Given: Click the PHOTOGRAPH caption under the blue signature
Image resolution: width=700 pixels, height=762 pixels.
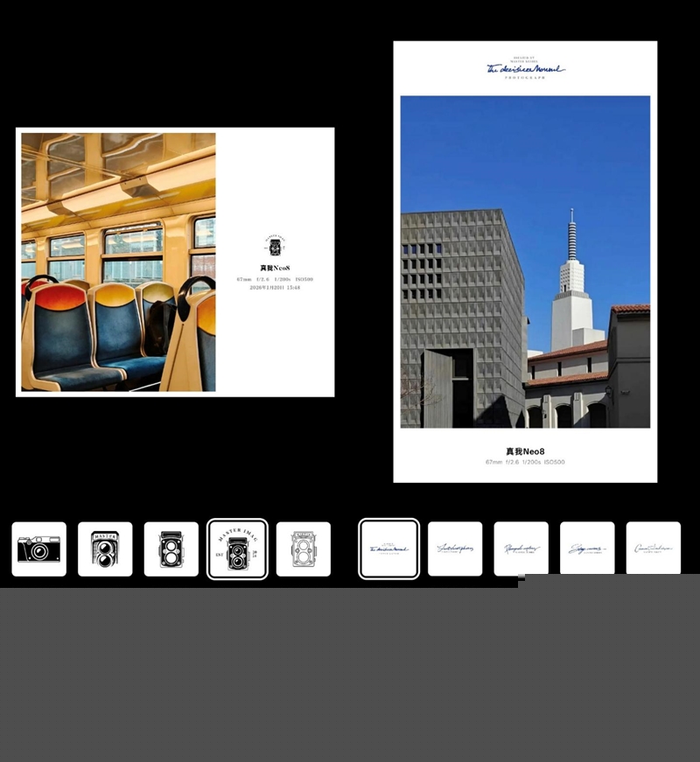Looking at the screenshot, I should point(525,78).
